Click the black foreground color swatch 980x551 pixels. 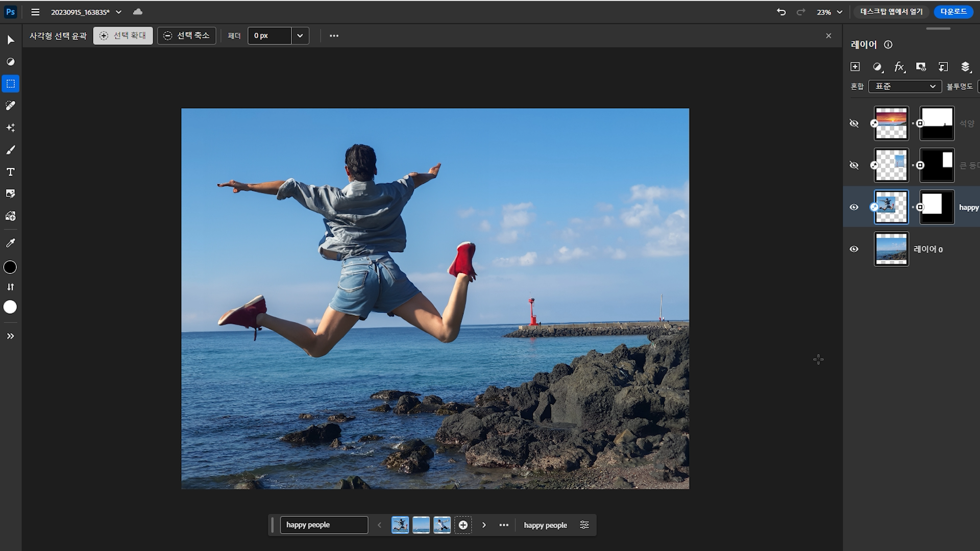tap(10, 267)
